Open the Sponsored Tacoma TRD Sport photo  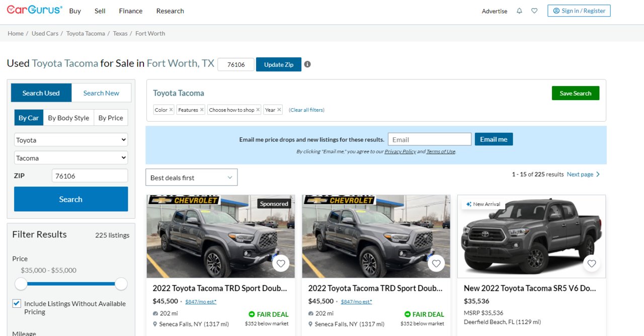221,236
